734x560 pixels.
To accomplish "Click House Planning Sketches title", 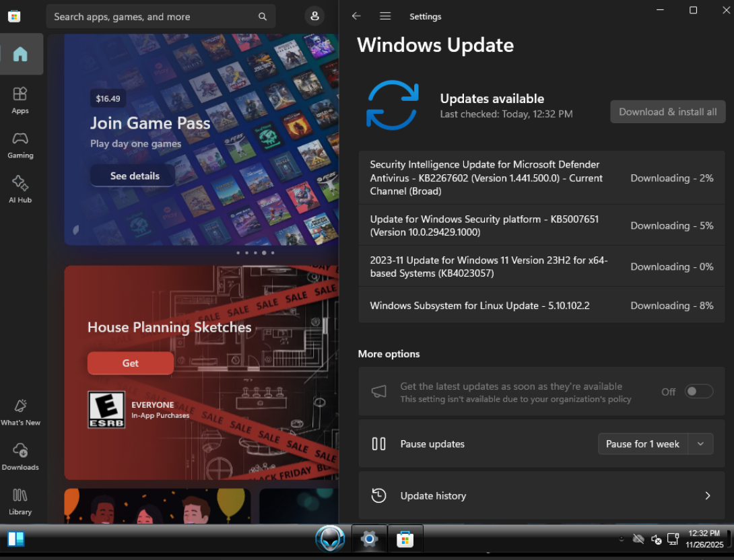I will coord(170,327).
